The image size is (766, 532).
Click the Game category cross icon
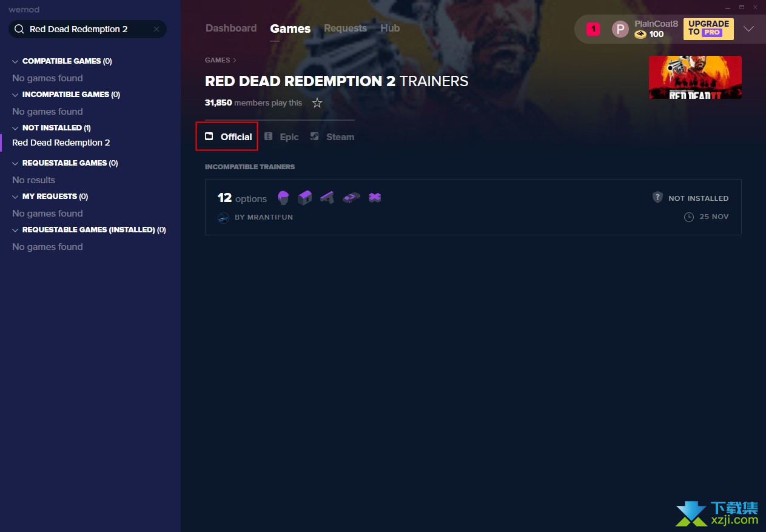375,197
